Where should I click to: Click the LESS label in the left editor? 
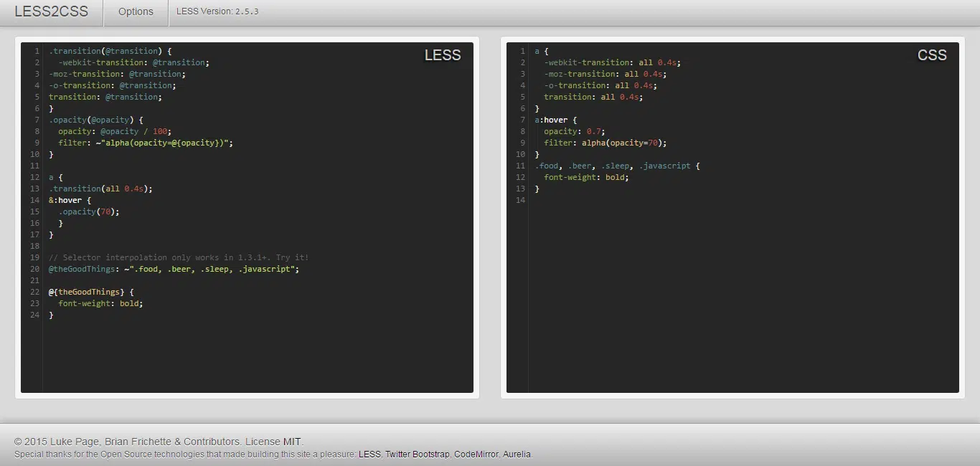click(443, 55)
